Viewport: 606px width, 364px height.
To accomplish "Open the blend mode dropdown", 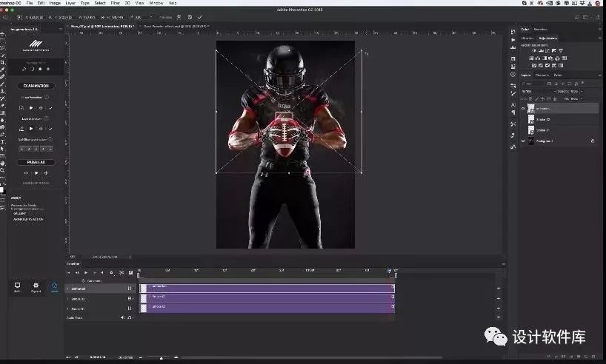I will (x=539, y=91).
